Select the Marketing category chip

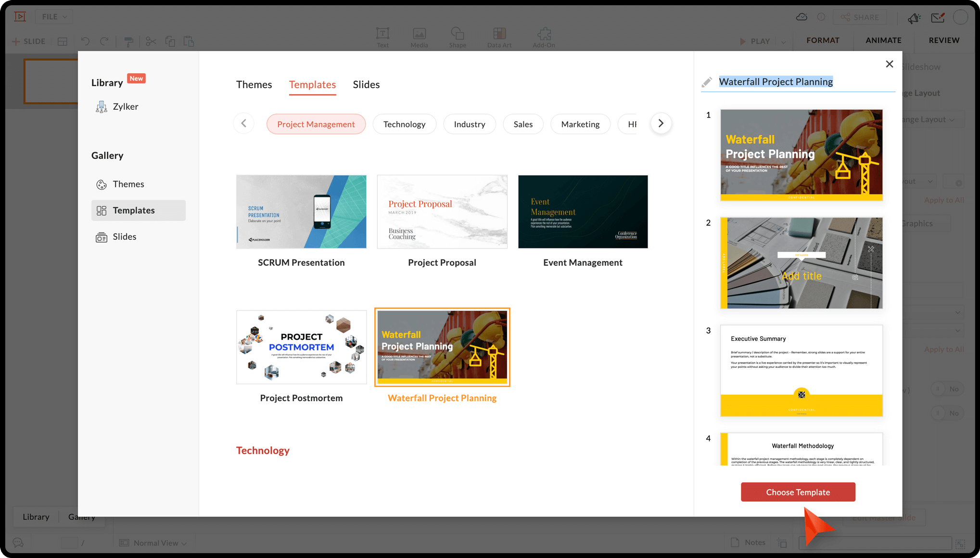click(580, 124)
